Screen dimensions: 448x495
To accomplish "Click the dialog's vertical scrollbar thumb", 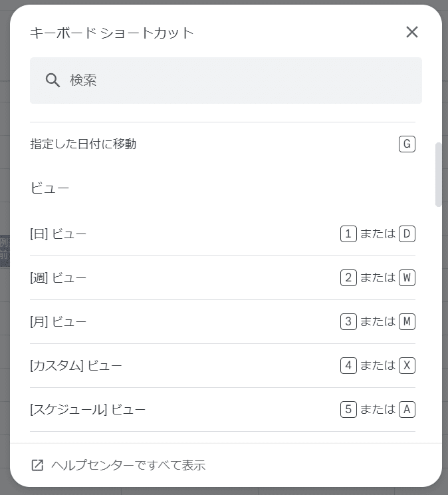I will click(438, 174).
